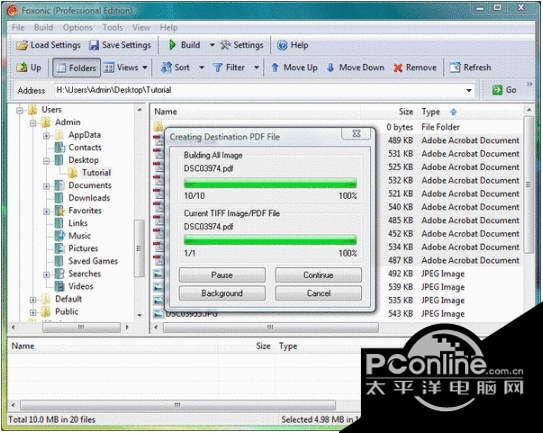
Task: Expand the Documents tree node
Action: tap(46, 186)
